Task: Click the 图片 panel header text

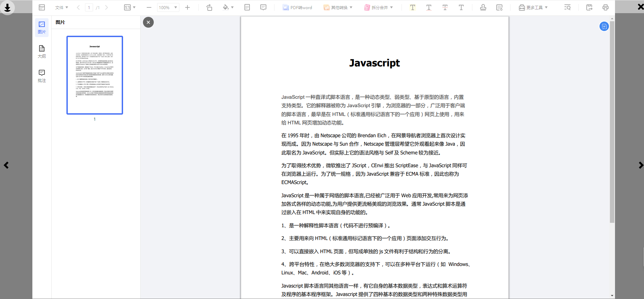Action: [x=60, y=22]
